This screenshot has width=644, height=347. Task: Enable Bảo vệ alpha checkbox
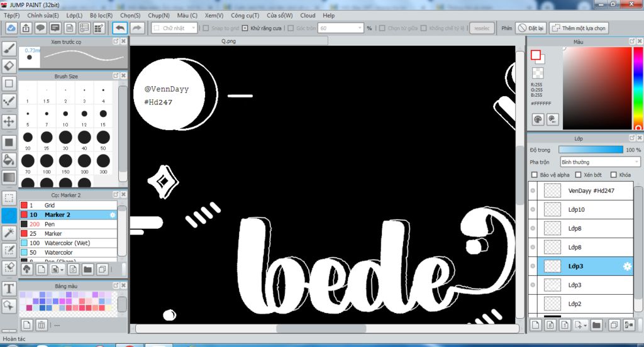pyautogui.click(x=535, y=175)
